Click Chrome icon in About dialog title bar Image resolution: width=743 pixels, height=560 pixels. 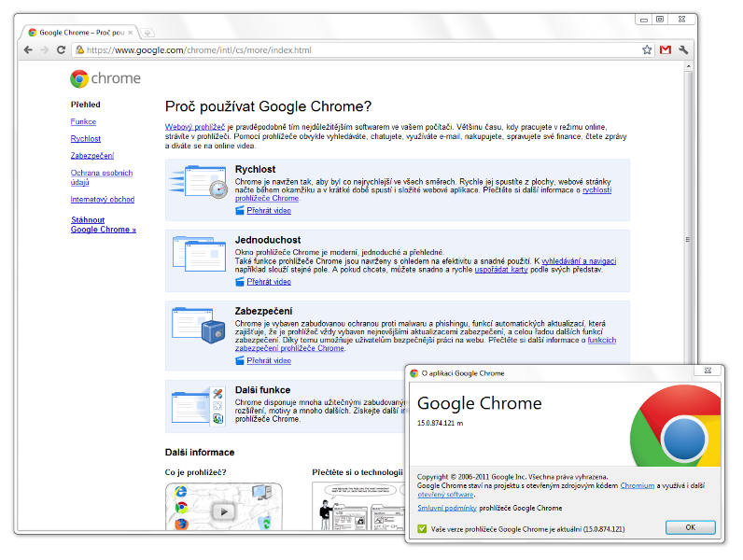coord(414,373)
